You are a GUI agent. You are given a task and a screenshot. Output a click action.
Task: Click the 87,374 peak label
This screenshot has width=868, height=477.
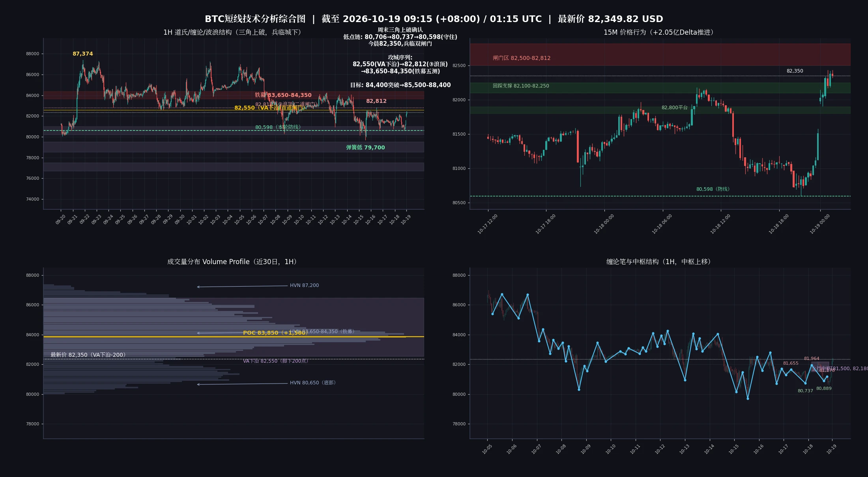point(83,54)
